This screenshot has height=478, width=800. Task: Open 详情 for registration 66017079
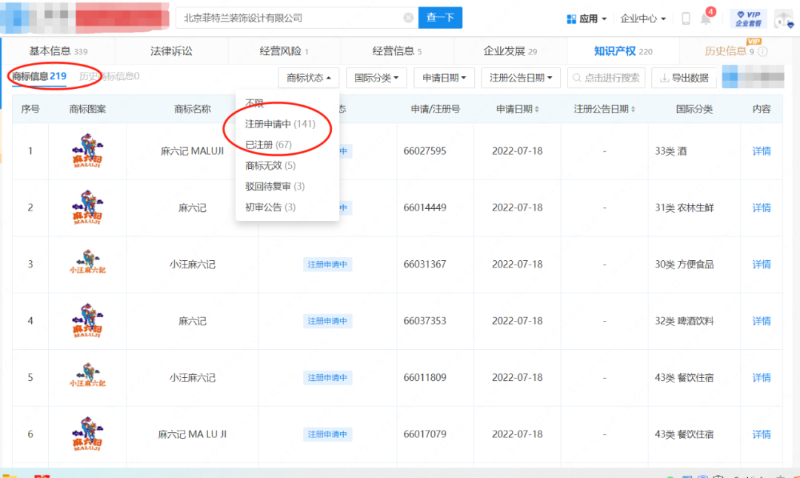point(761,434)
